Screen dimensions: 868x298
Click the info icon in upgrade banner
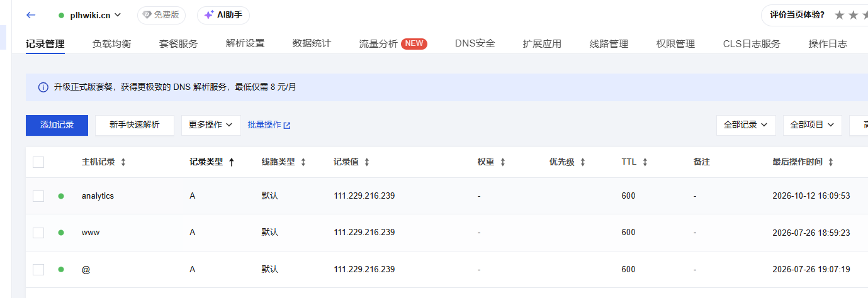coord(43,87)
